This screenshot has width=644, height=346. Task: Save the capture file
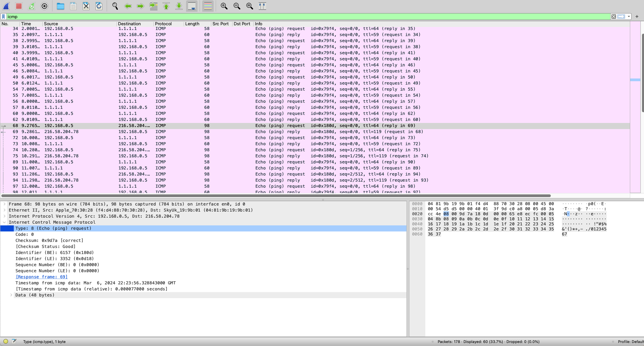click(73, 6)
